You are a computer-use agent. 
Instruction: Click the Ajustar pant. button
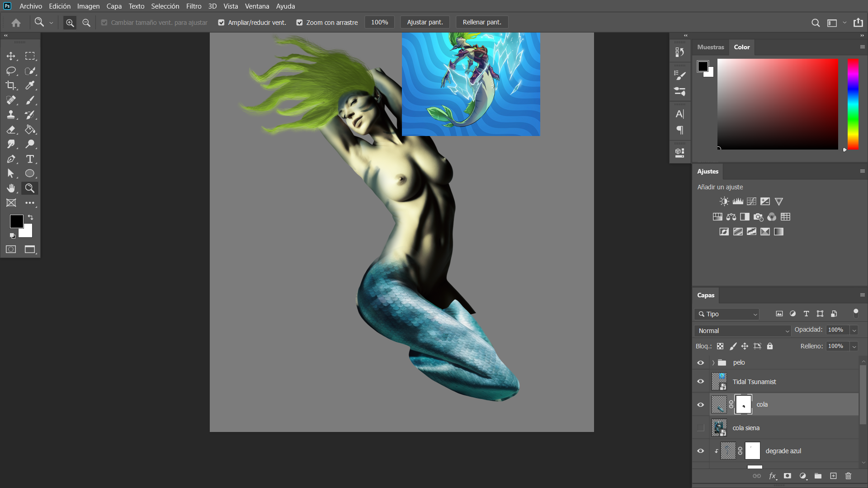click(x=425, y=23)
